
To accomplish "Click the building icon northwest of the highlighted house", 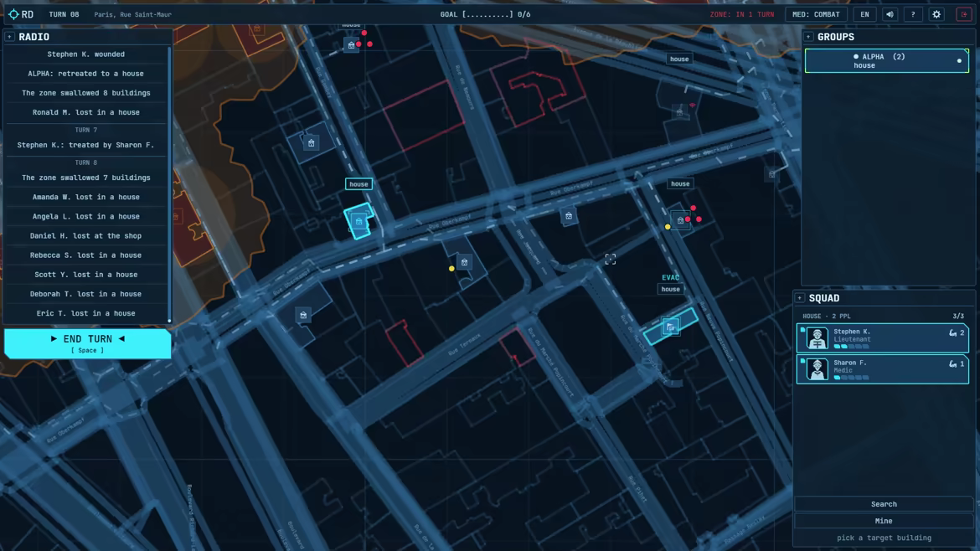I will pos(312,143).
